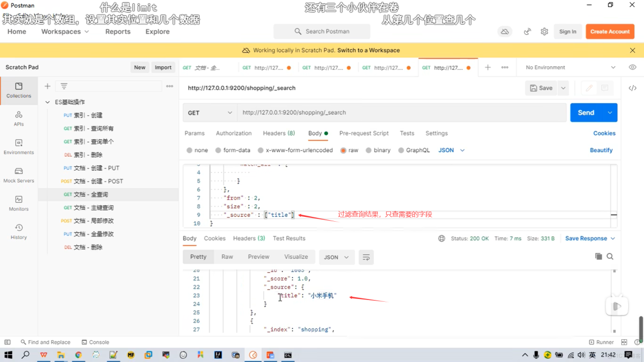Open the JSON response format dropdown
This screenshot has width=644, height=362.
[336, 257]
